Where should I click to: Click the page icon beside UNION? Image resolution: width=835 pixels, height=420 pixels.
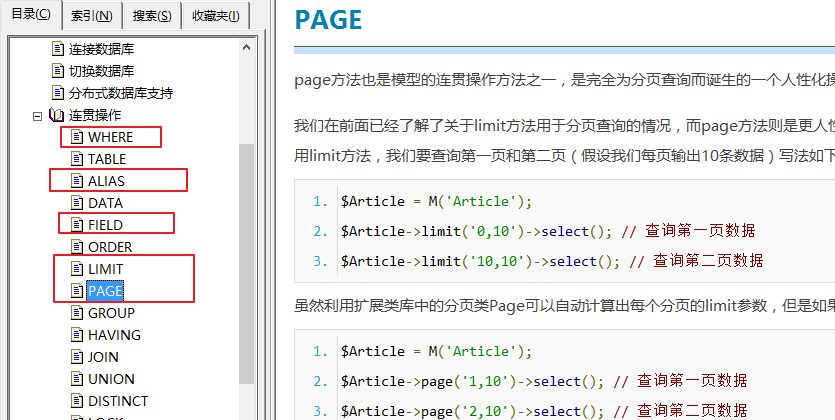pyautogui.click(x=77, y=379)
